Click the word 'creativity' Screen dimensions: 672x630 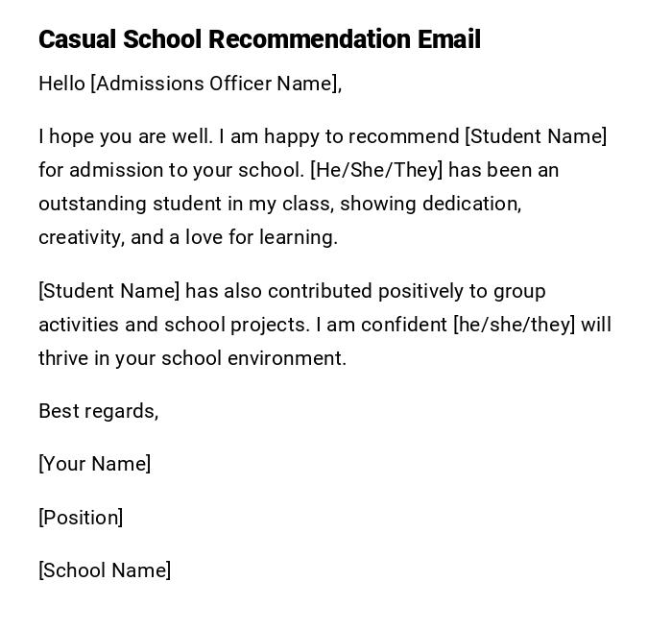coord(80,237)
